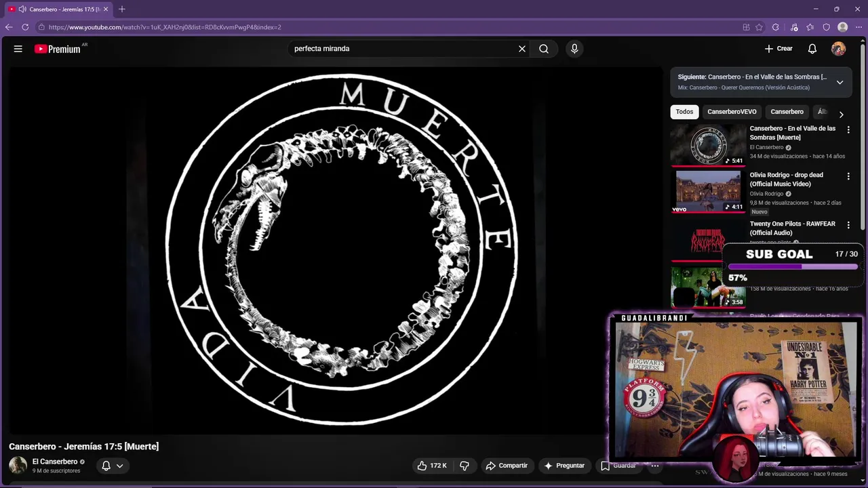Select the CanserberoVEVO filter chip
The height and width of the screenshot is (488, 868).
[732, 112]
